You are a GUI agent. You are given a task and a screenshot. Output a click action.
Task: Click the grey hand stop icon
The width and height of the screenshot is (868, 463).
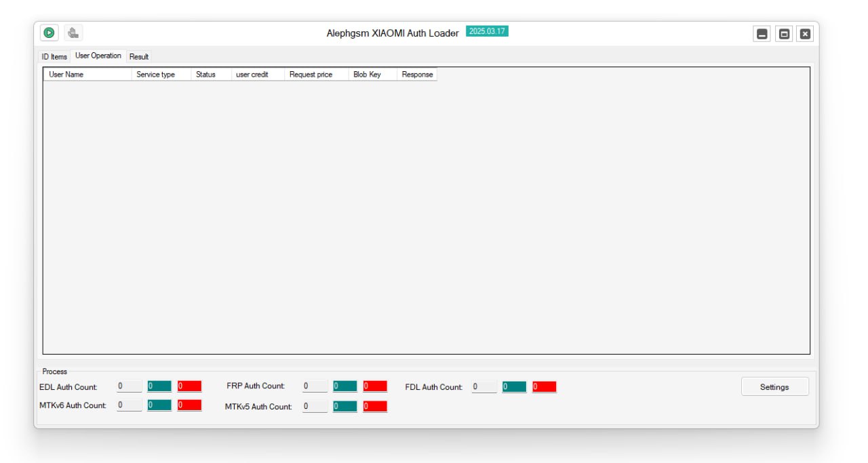(73, 32)
